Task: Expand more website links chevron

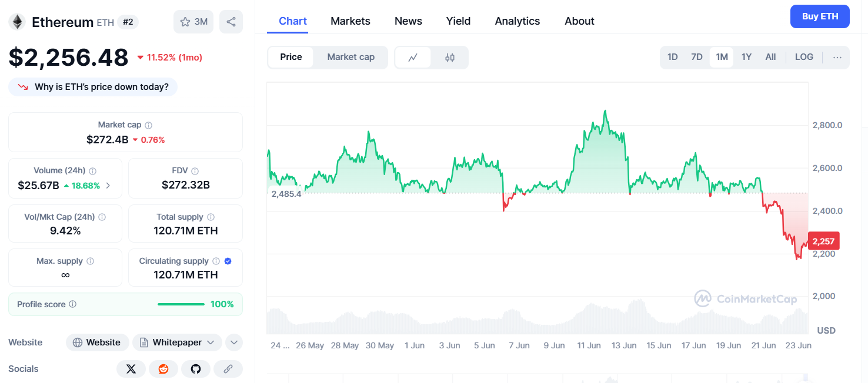Action: pyautogui.click(x=234, y=342)
